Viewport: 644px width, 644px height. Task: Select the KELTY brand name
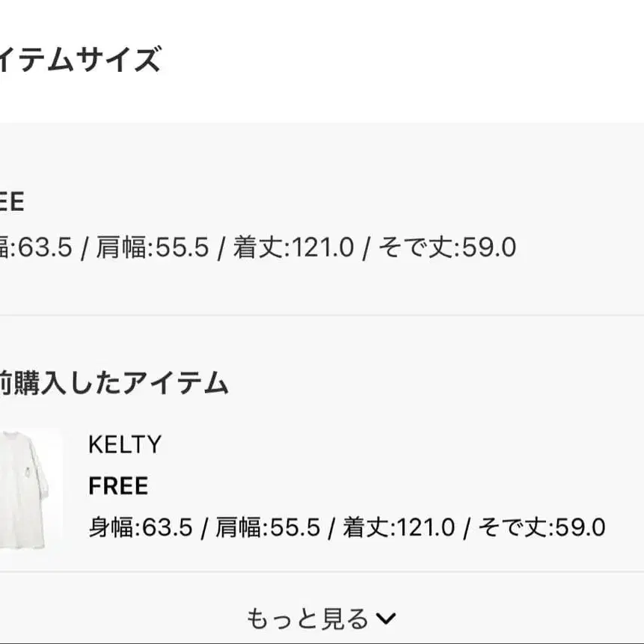point(124,445)
